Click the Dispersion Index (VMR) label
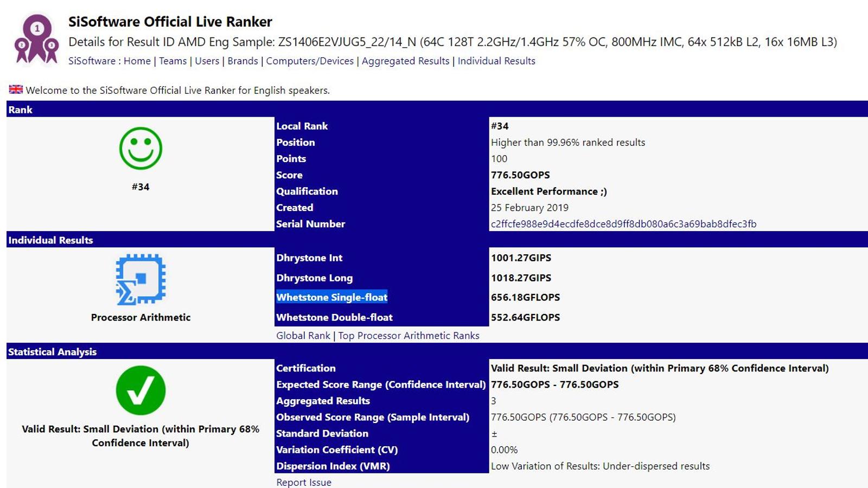The height and width of the screenshot is (488, 868). point(333,466)
